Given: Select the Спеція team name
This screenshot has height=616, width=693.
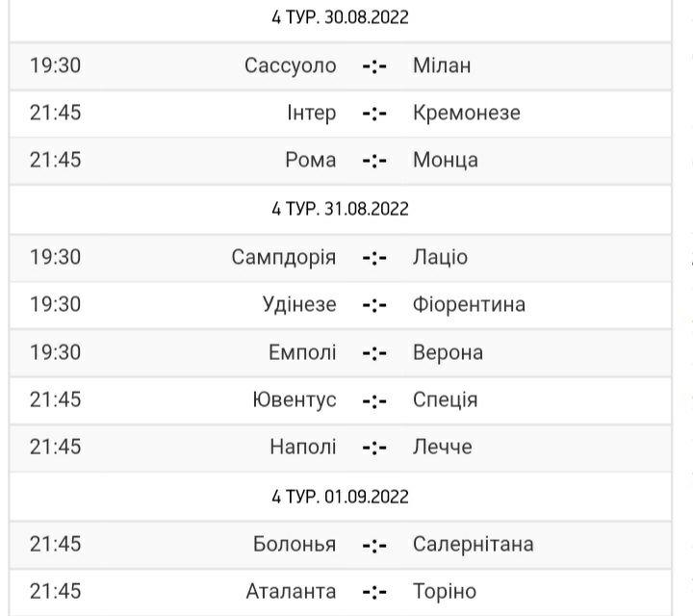Looking at the screenshot, I should click(x=445, y=399).
